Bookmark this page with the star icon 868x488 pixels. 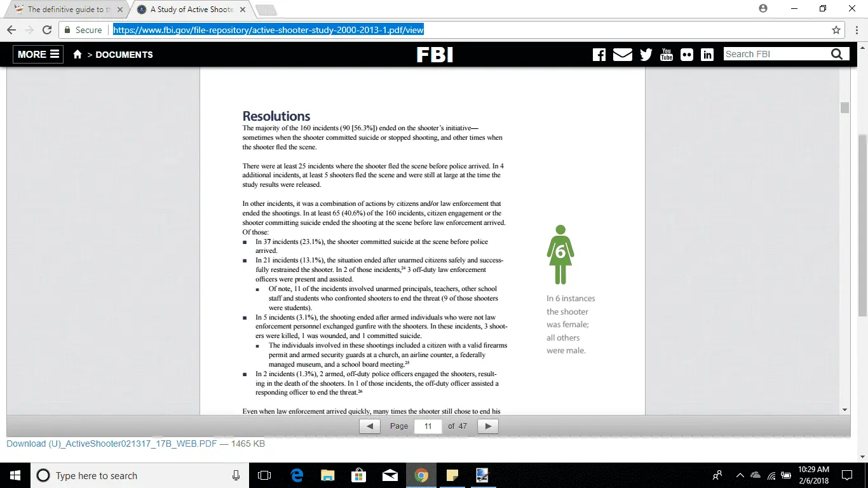pos(836,30)
